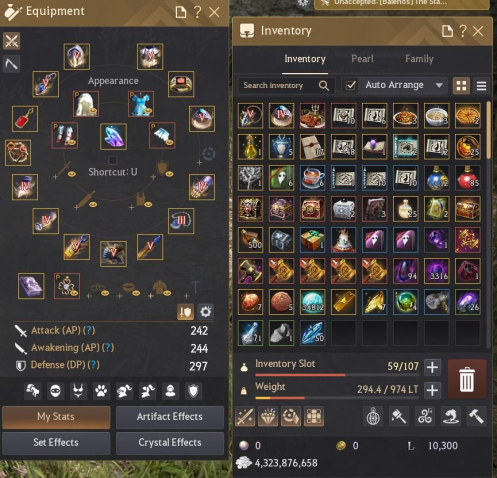Image resolution: width=497 pixels, height=478 pixels.
Task: Expand the Auto Arrange dropdown arrow
Action: pyautogui.click(x=439, y=85)
